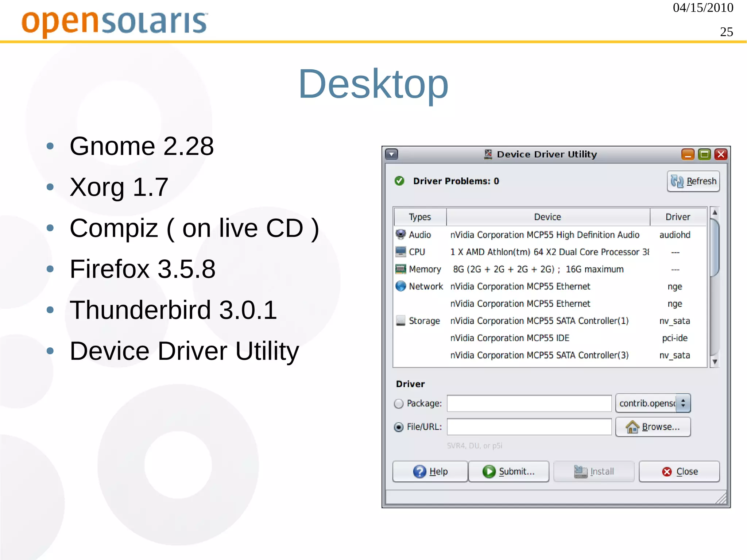Click the device list scrollbar thumb

pyautogui.click(x=715, y=247)
